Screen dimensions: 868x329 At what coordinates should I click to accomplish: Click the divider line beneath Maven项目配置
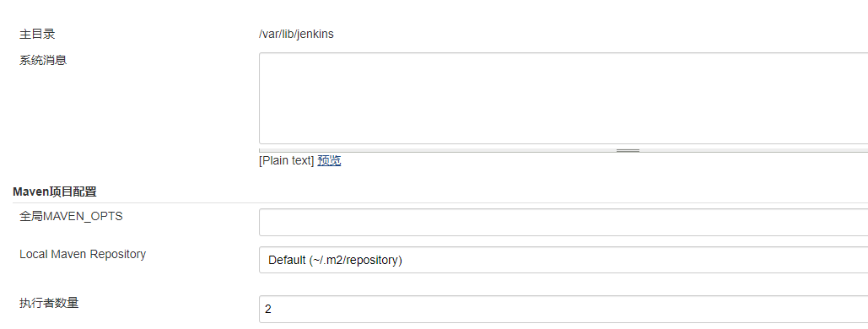[440, 202]
